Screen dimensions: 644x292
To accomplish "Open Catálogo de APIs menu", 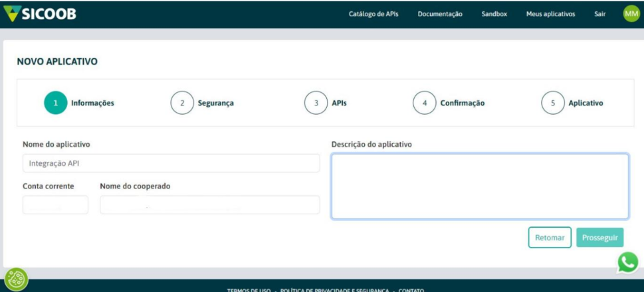I will (x=374, y=14).
